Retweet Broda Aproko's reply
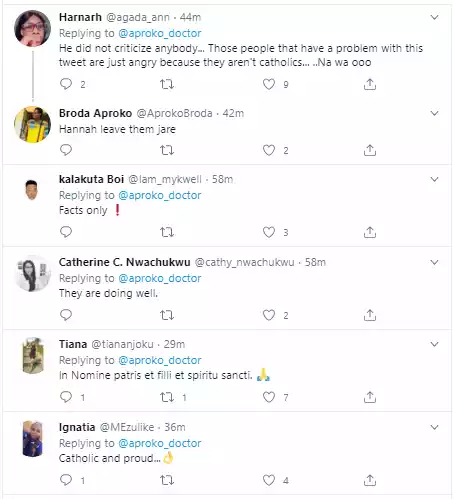Viewport: 453px width, 499px height. pyautogui.click(x=167, y=150)
